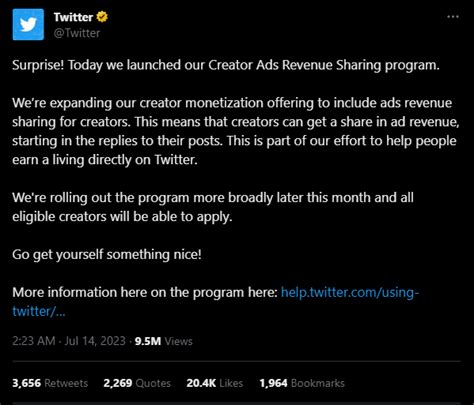Open the Twitter profile avatar
The height and width of the screenshot is (405, 474).
point(28,25)
